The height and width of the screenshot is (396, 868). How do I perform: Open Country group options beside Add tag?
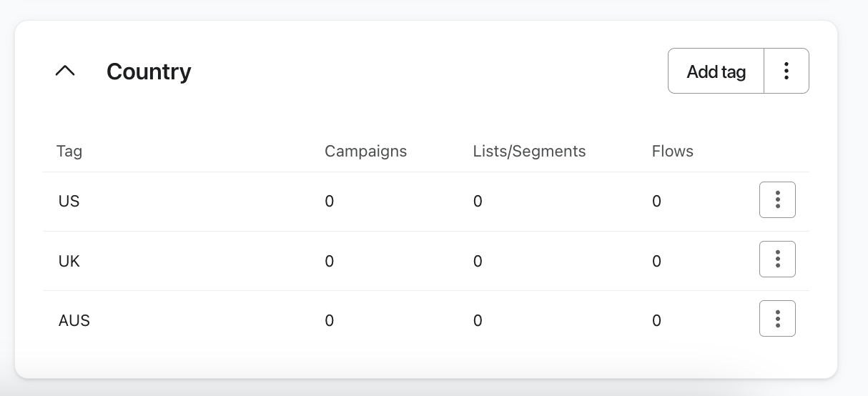(x=786, y=71)
